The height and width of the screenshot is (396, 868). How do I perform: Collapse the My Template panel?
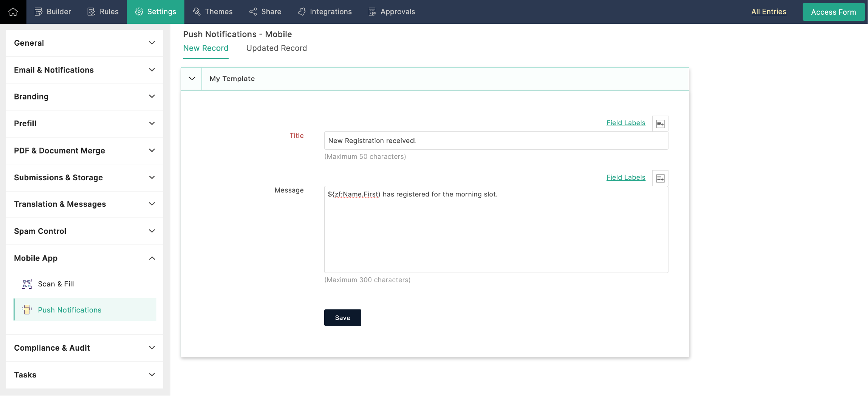point(192,79)
